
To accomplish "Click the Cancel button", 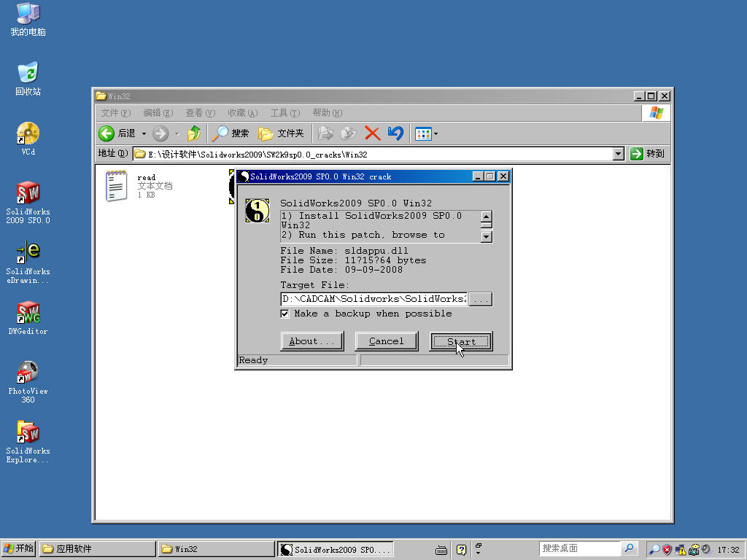I will 387,341.
